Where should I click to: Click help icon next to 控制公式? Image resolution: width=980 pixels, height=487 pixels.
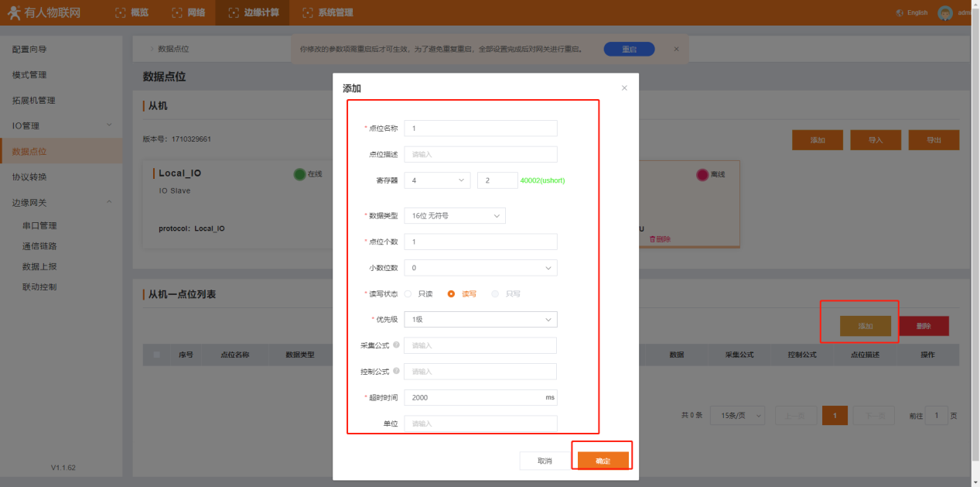(x=396, y=372)
